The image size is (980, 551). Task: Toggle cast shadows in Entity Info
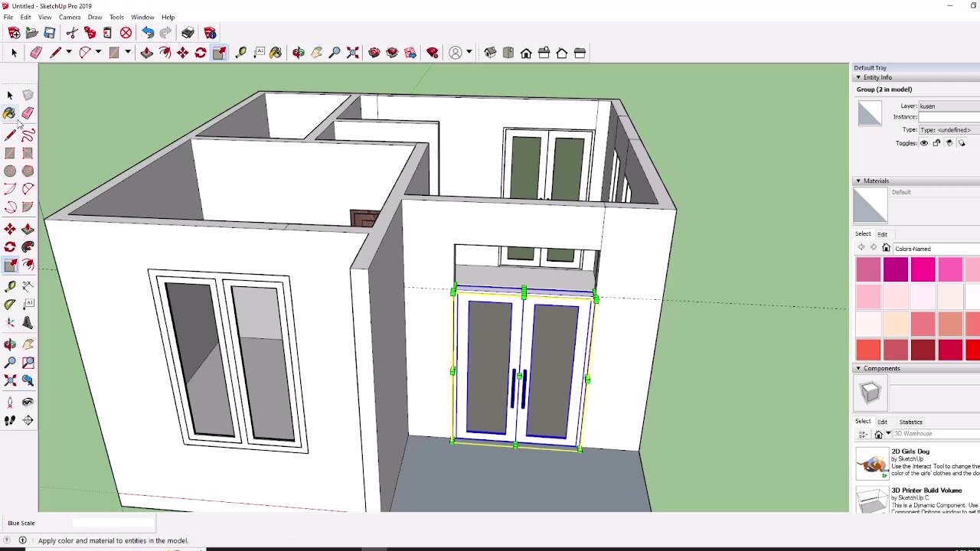point(962,143)
